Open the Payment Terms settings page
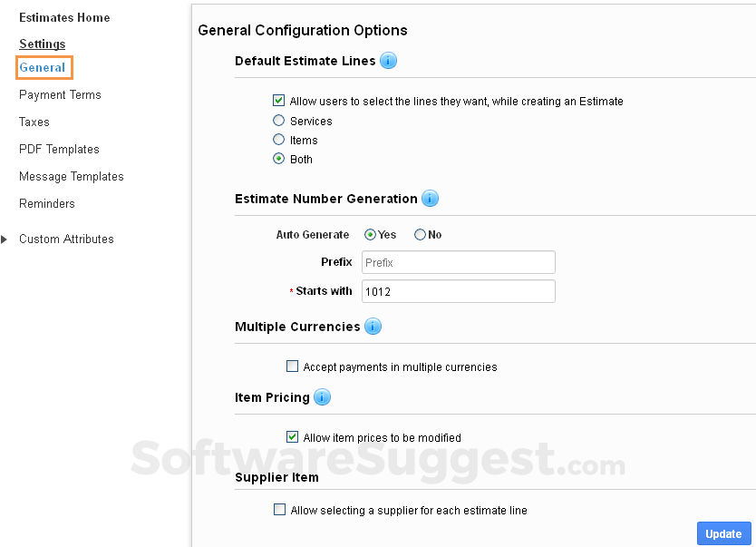 point(59,94)
